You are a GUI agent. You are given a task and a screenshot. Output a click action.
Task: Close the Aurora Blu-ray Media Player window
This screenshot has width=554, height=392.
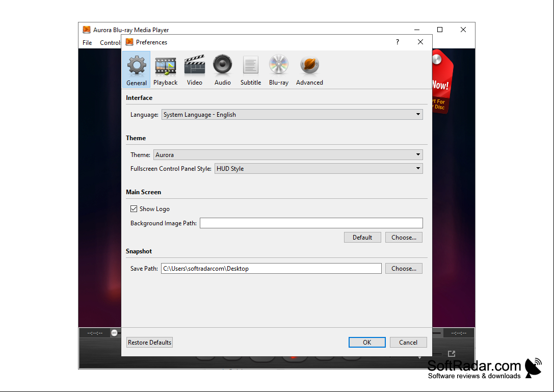click(x=463, y=30)
